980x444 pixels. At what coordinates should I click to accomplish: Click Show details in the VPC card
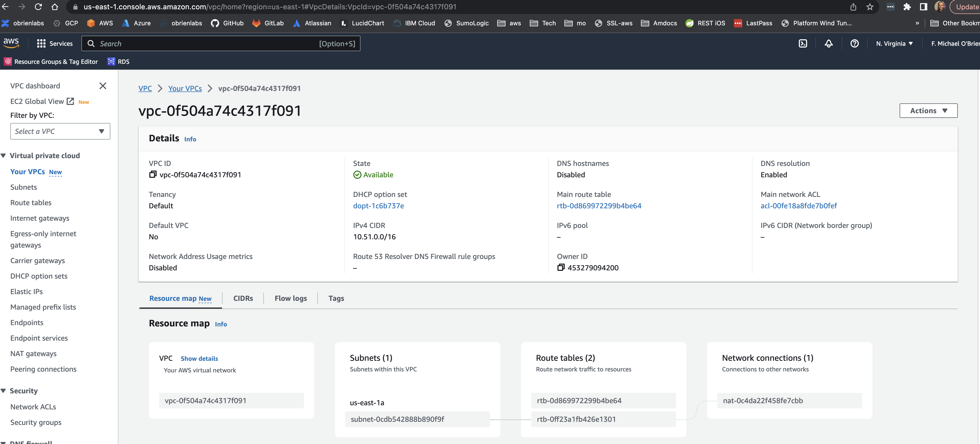[x=199, y=358]
